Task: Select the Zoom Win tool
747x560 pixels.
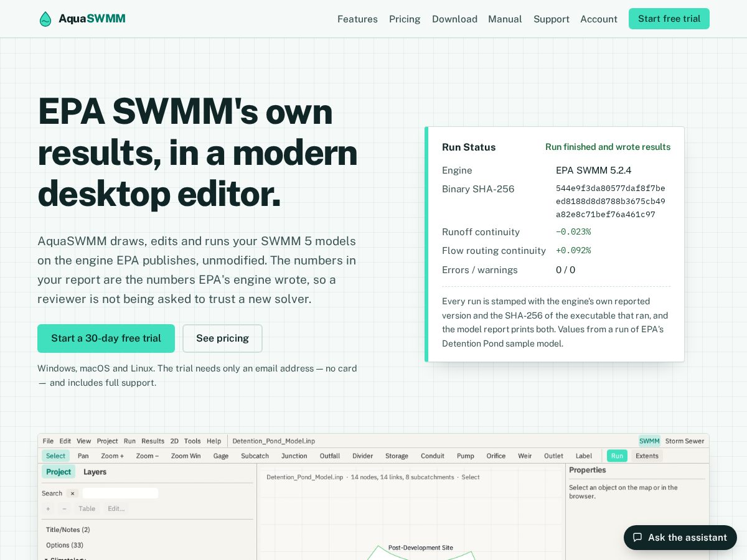Action: click(x=186, y=456)
